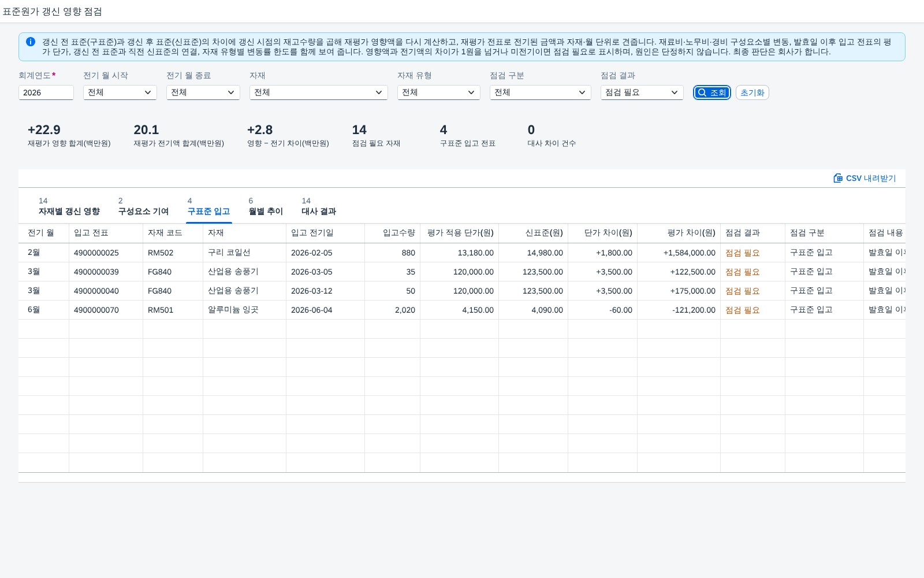
Task: Click the 점검 필요 자재 count tile
Action: (x=377, y=136)
